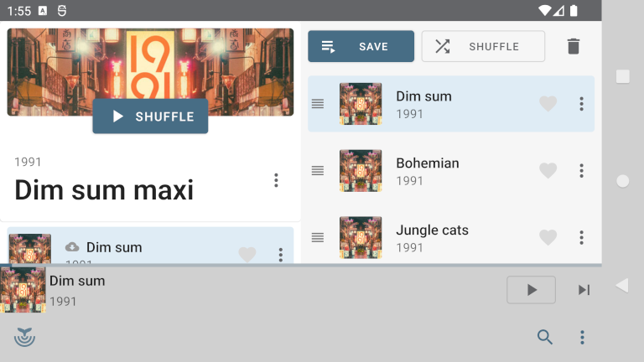
Task: Click the reorder handle next to Jungle cats
Action: pyautogui.click(x=318, y=237)
